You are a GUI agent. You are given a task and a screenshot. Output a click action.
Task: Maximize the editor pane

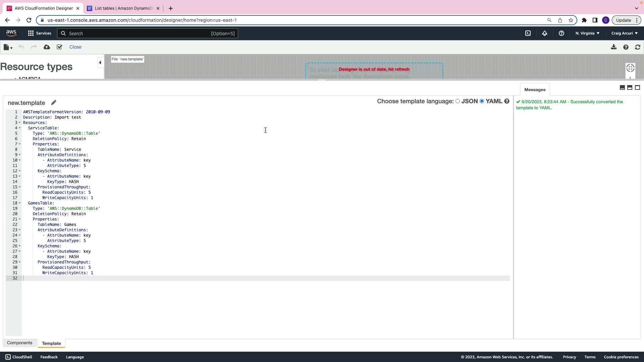coord(637,87)
